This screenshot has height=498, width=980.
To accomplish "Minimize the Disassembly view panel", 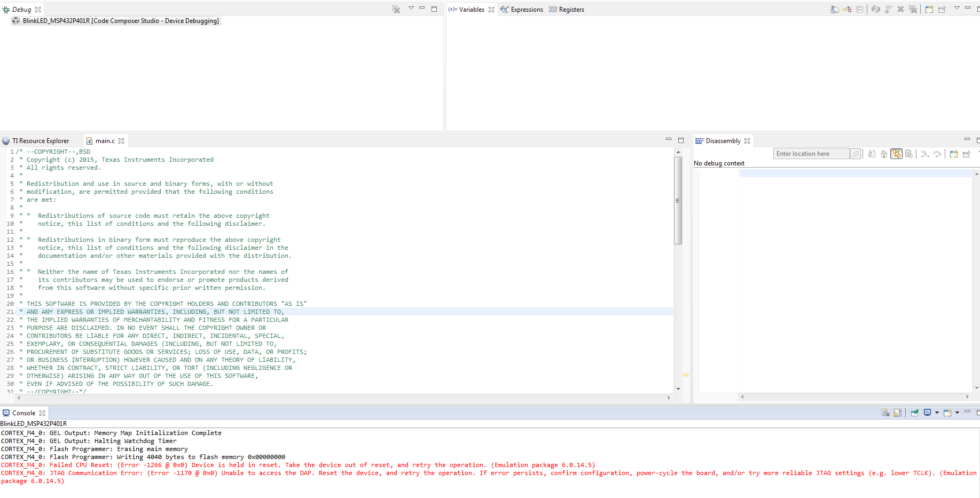I will tap(967, 139).
